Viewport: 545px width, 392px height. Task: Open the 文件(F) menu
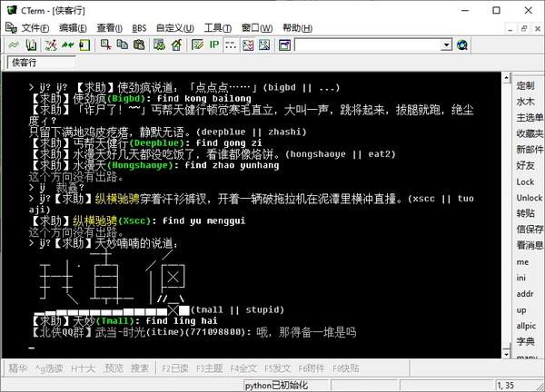pos(35,28)
